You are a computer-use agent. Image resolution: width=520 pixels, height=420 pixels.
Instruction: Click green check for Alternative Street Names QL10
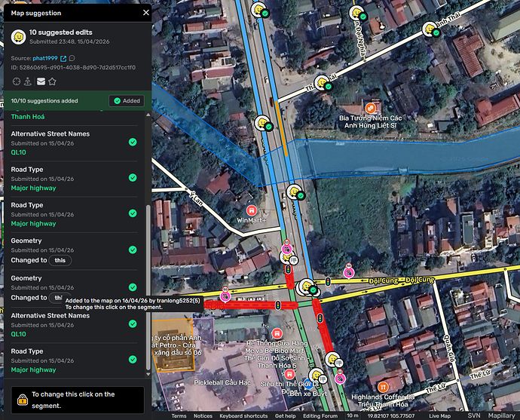pyautogui.click(x=133, y=142)
